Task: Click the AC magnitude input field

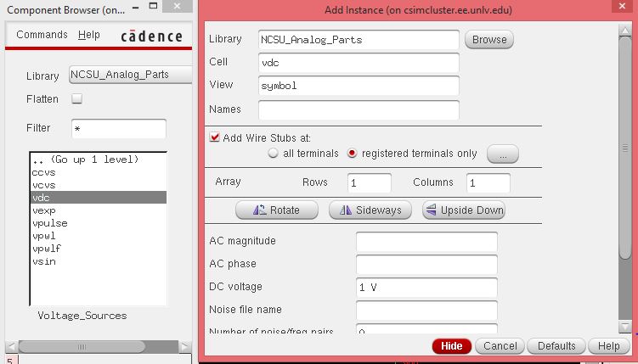Action: 426,242
